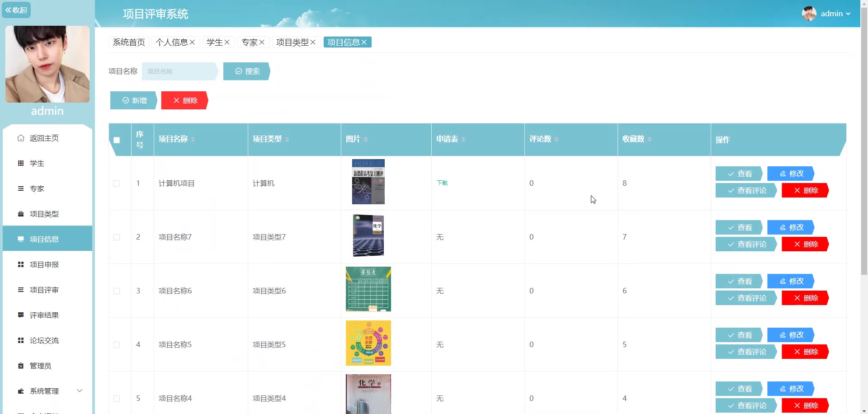Screen dimensions: 868x414
Task: Open the 计算机项目 book cover image
Action: 368,182
